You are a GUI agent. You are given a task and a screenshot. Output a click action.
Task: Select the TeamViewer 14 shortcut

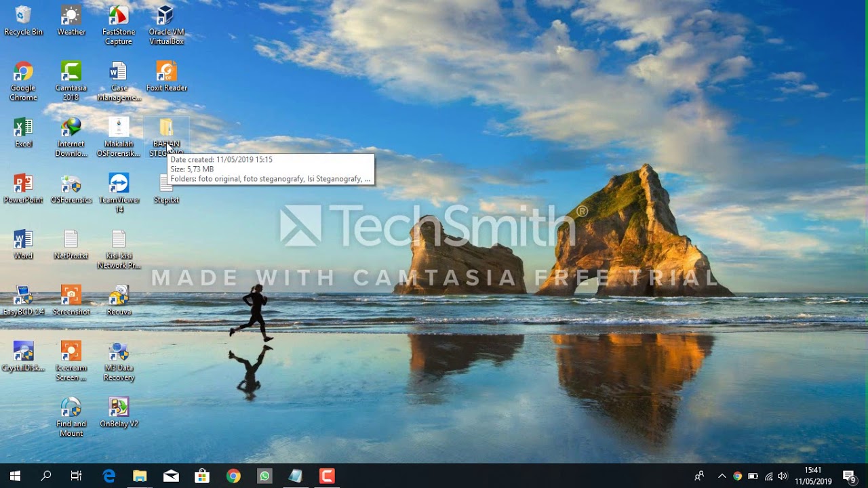(119, 194)
